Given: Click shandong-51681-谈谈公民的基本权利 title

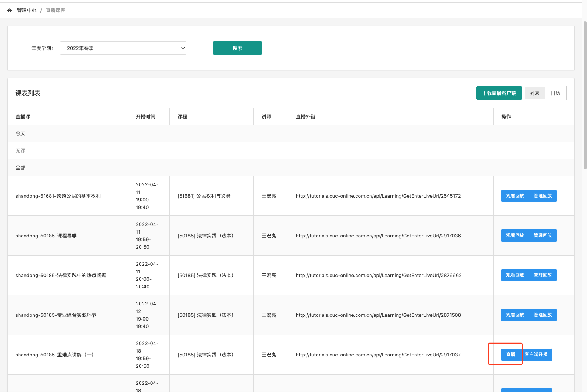Looking at the screenshot, I should click(58, 196).
